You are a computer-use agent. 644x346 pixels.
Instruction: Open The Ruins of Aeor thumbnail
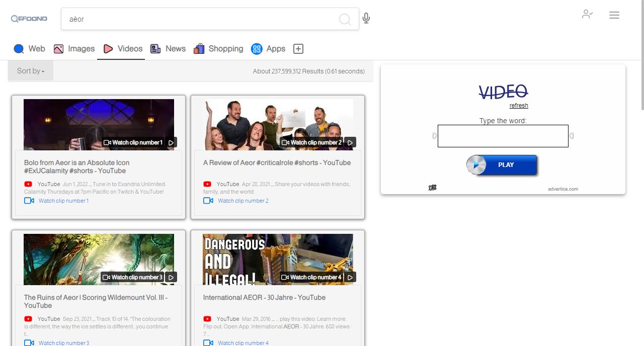click(99, 259)
